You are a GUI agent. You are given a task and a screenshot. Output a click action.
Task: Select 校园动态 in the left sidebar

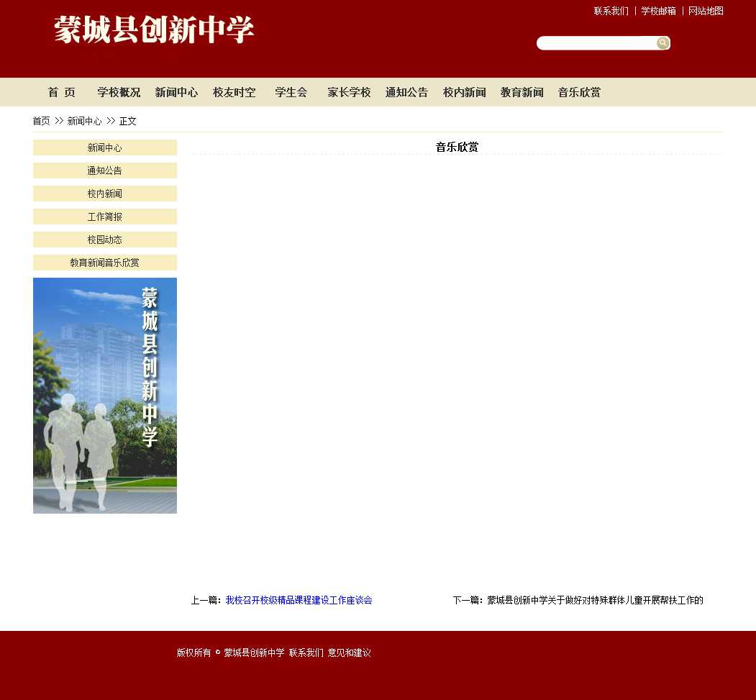105,240
